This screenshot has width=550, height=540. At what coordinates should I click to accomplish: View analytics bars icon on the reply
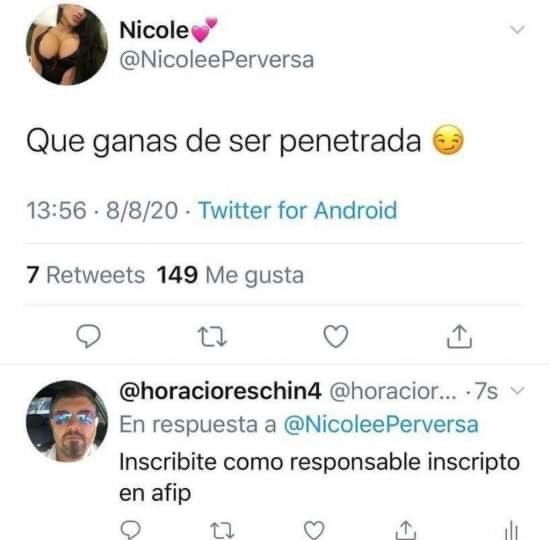coord(511,531)
